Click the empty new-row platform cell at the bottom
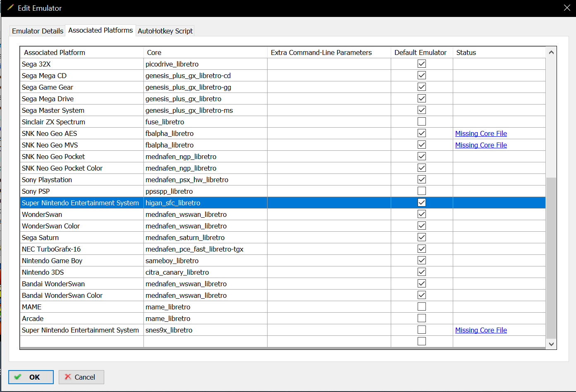 (82, 341)
